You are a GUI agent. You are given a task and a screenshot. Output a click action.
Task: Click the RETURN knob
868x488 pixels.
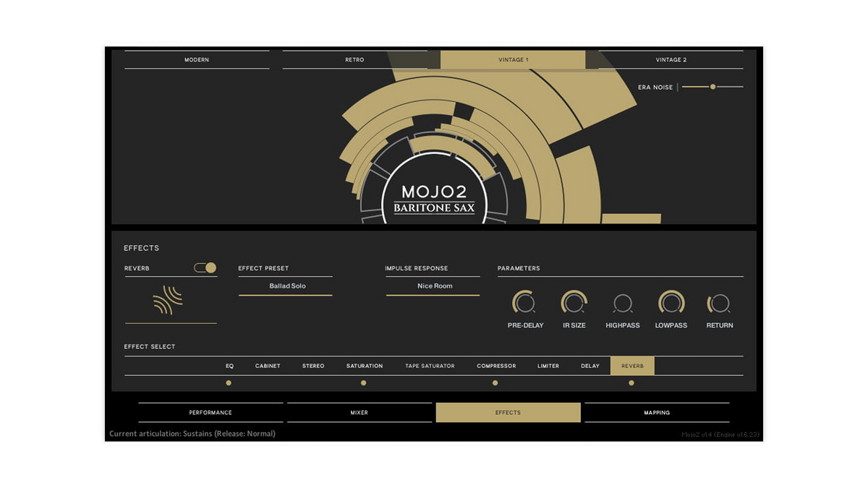(719, 303)
